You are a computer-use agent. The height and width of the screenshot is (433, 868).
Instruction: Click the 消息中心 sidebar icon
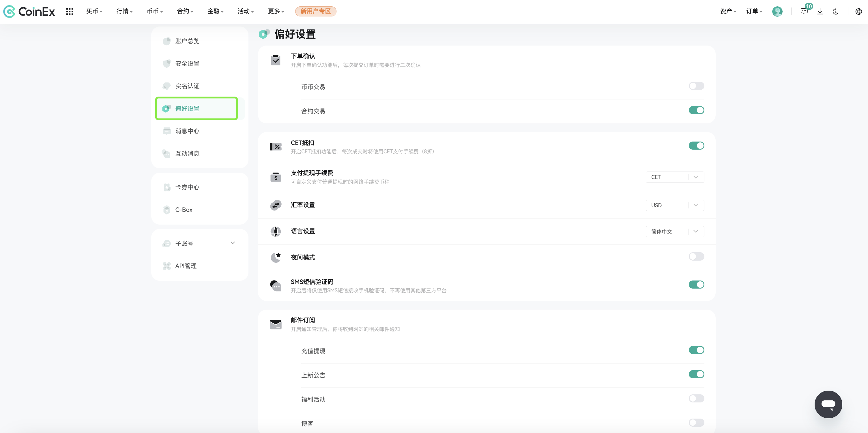click(x=167, y=131)
